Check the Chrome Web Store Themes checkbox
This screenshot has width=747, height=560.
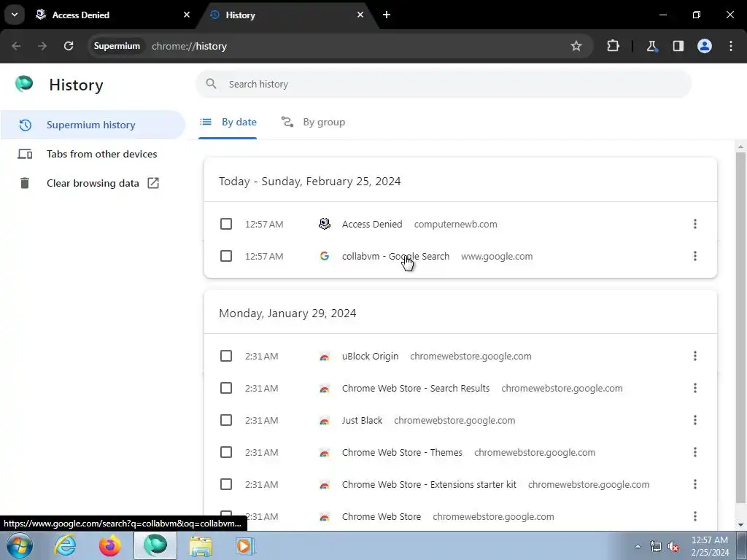pos(226,452)
